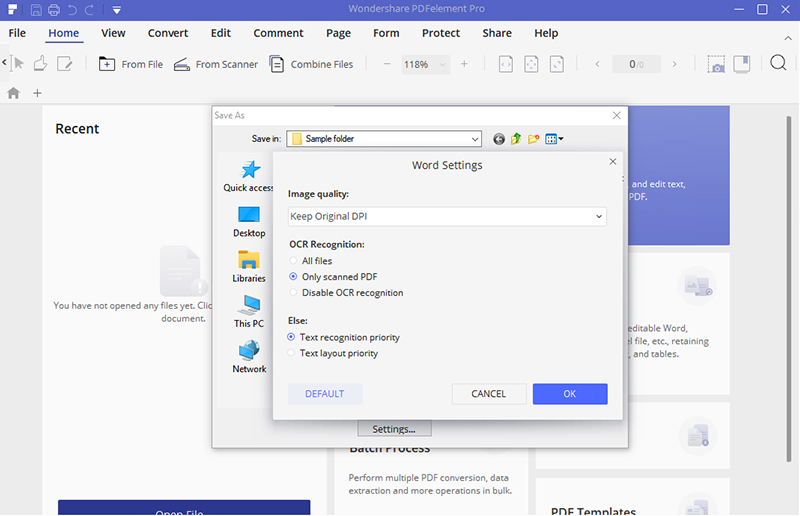The image size is (800, 516).
Task: Switch to the Protect tab
Action: (441, 33)
